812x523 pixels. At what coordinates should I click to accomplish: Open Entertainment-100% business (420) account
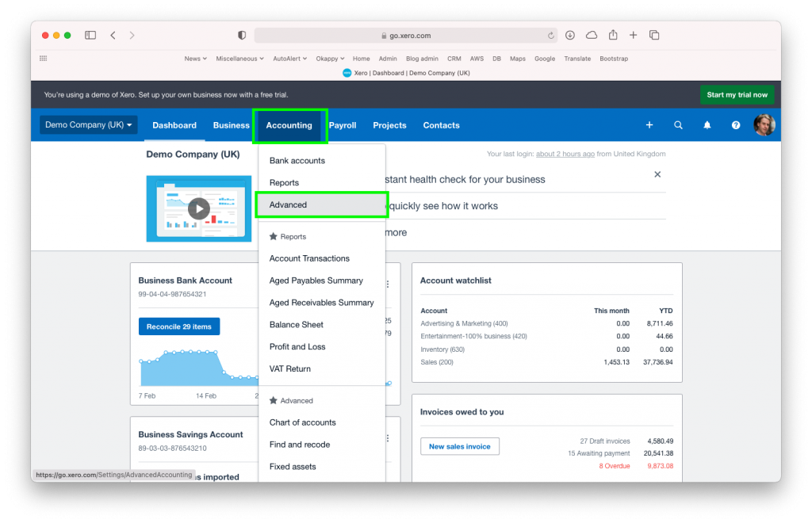pos(474,336)
